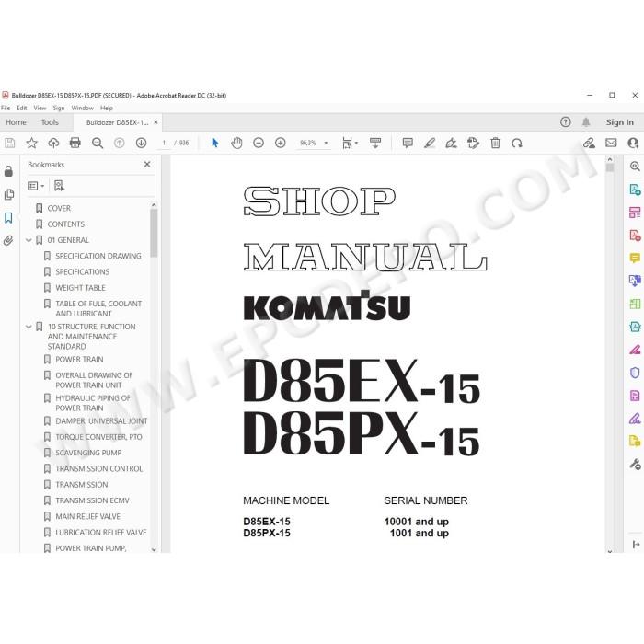Image resolution: width=644 pixels, height=644 pixels.
Task: Open the Window menu
Action: [83, 108]
